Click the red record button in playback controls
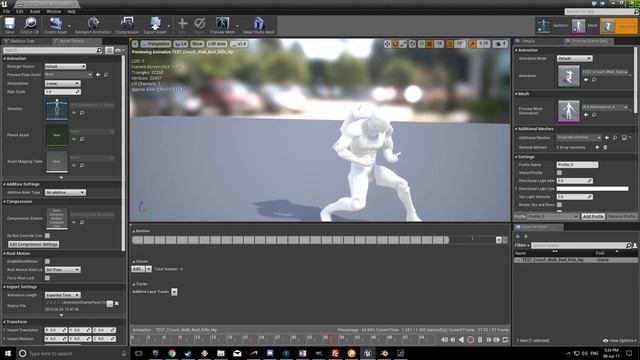 (470, 340)
